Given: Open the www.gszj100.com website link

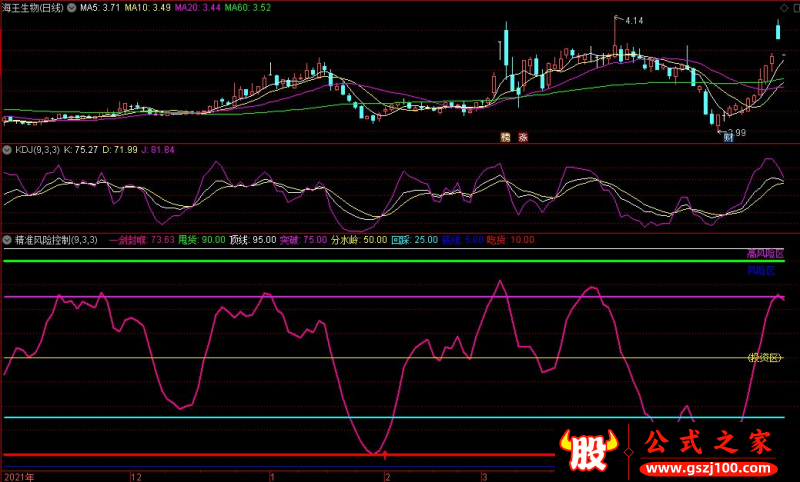Looking at the screenshot, I should 709,468.
